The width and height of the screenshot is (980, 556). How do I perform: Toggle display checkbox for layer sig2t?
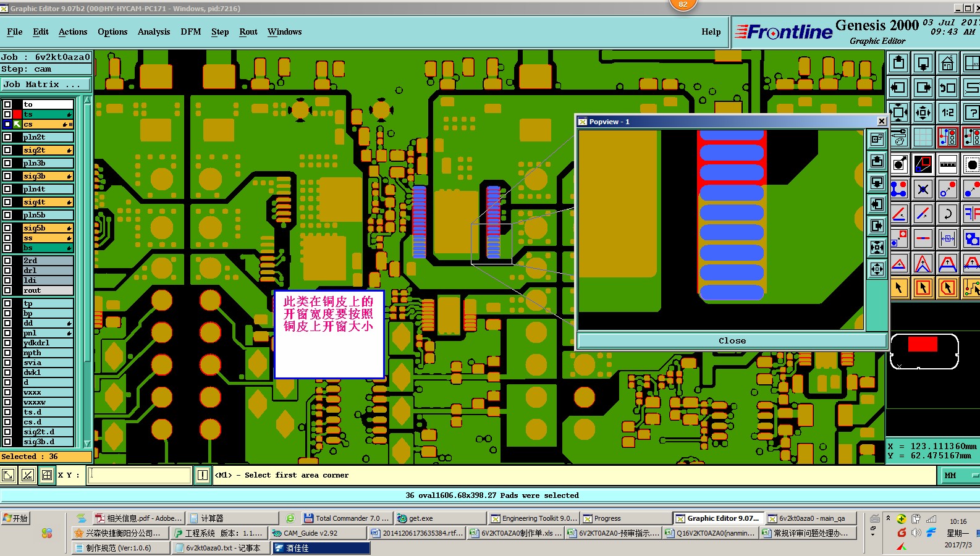point(7,150)
